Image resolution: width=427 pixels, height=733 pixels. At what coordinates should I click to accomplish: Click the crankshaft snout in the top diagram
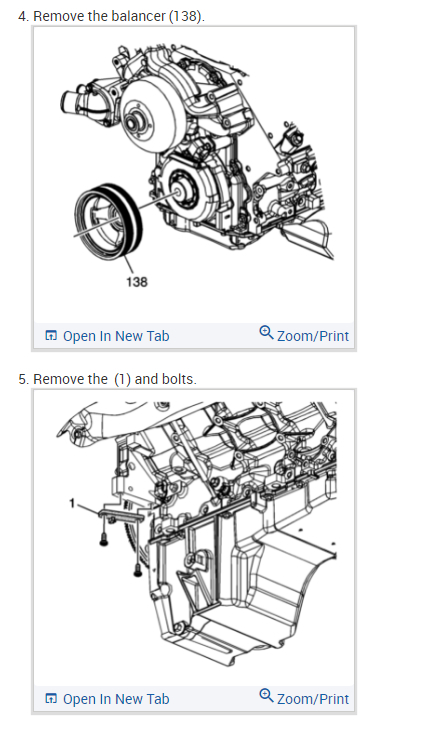[179, 192]
